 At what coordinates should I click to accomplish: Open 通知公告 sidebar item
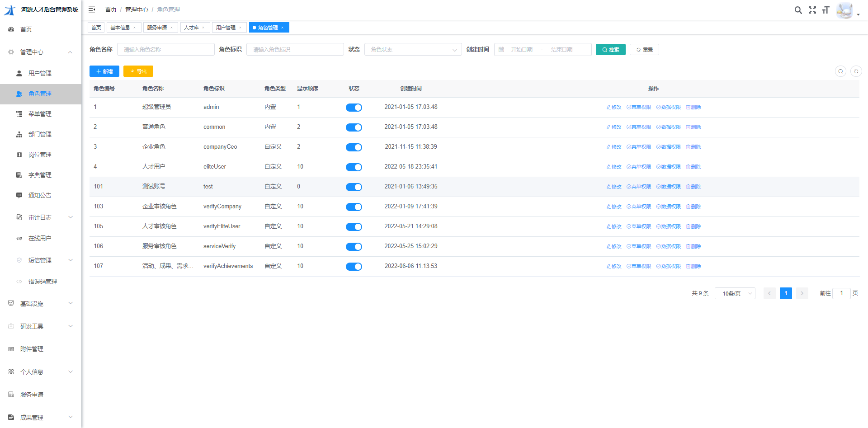(40, 195)
